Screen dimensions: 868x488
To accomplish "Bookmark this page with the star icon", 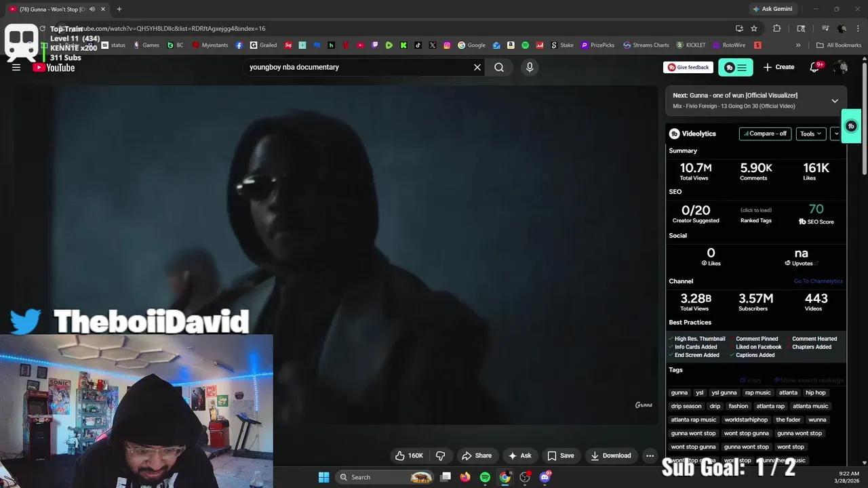I will tap(754, 28).
